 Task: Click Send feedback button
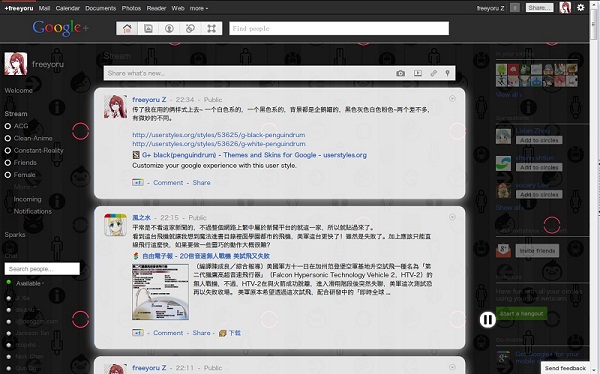pyautogui.click(x=565, y=368)
